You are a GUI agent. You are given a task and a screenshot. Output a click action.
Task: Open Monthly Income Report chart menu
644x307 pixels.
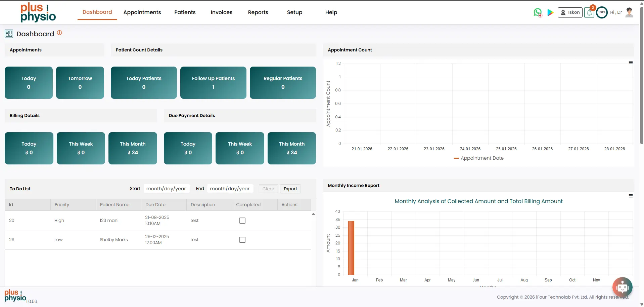tap(631, 196)
